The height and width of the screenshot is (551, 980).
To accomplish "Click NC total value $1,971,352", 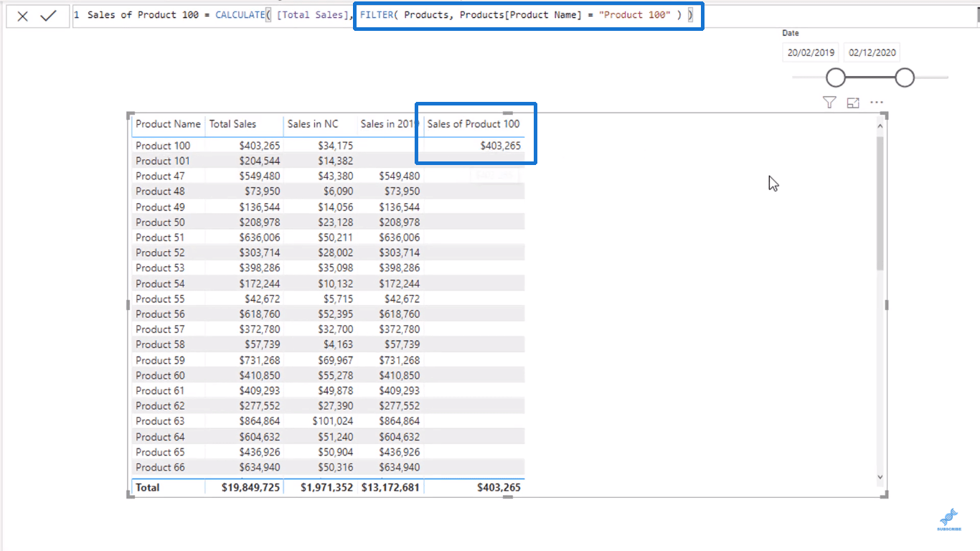I will 327,487.
